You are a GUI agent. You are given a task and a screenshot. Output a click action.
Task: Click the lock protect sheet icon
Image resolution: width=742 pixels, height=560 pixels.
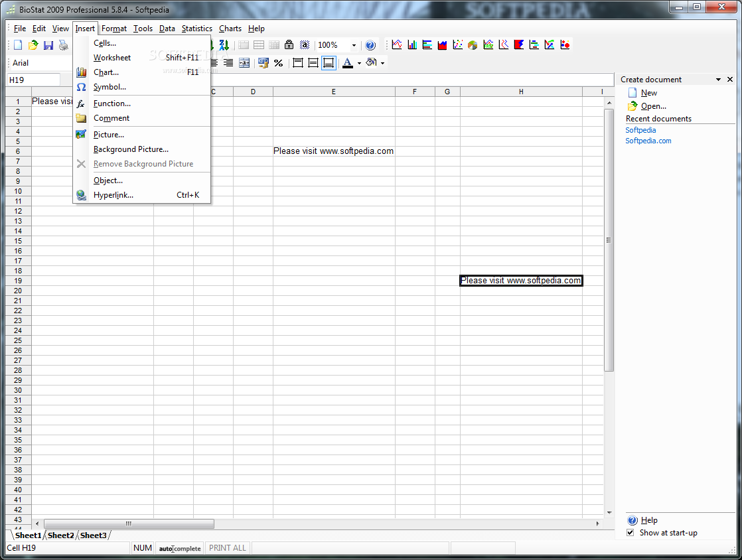coord(289,45)
